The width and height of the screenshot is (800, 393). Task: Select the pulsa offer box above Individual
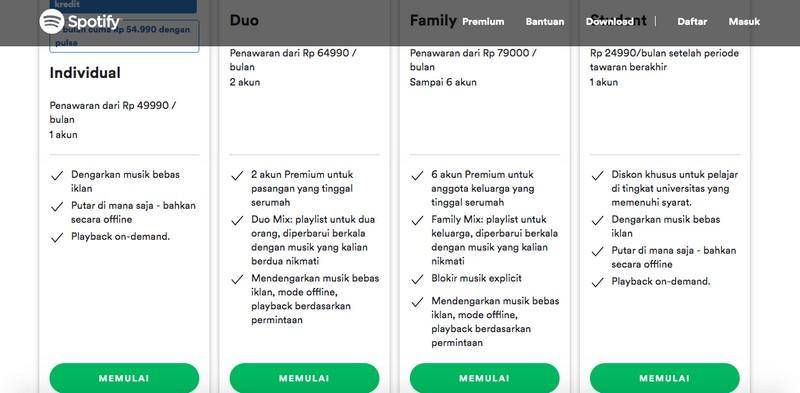[124, 36]
